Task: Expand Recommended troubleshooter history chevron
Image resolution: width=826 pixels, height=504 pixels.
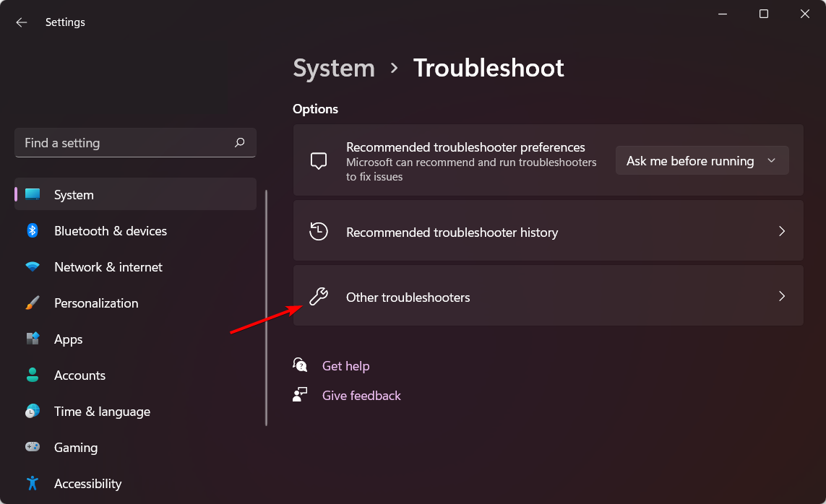Action: pyautogui.click(x=782, y=232)
